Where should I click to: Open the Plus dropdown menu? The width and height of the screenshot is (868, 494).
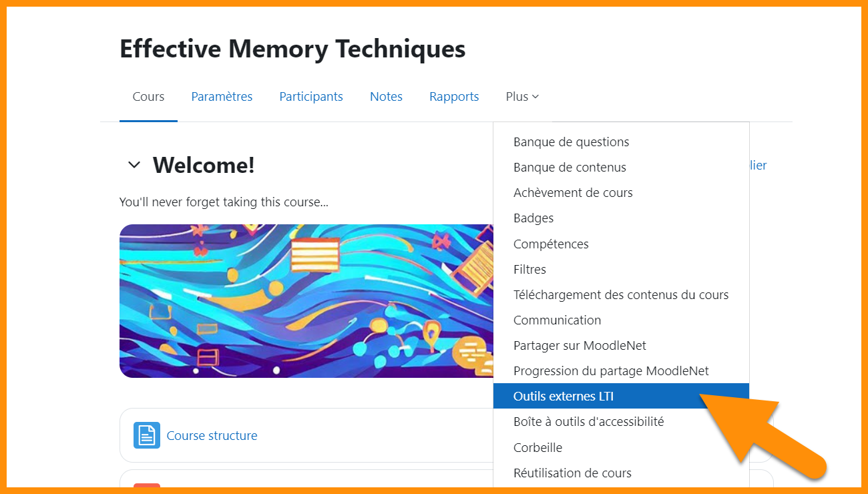click(x=521, y=96)
